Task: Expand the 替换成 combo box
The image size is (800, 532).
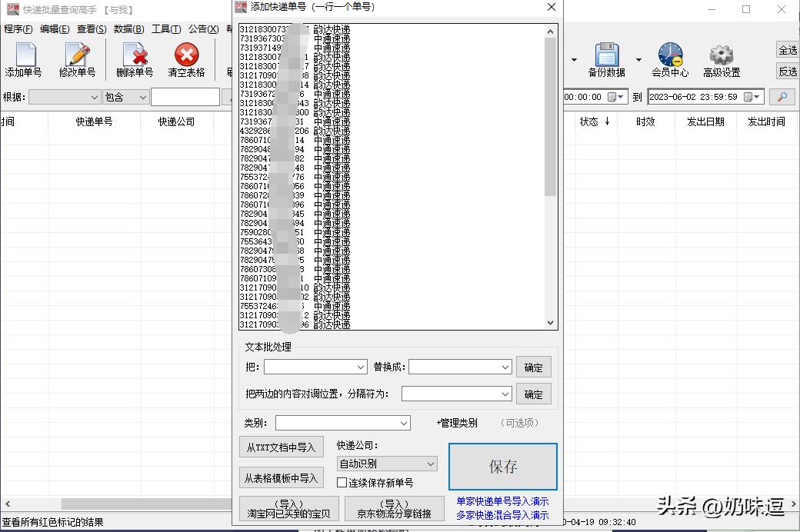Action: coord(505,367)
